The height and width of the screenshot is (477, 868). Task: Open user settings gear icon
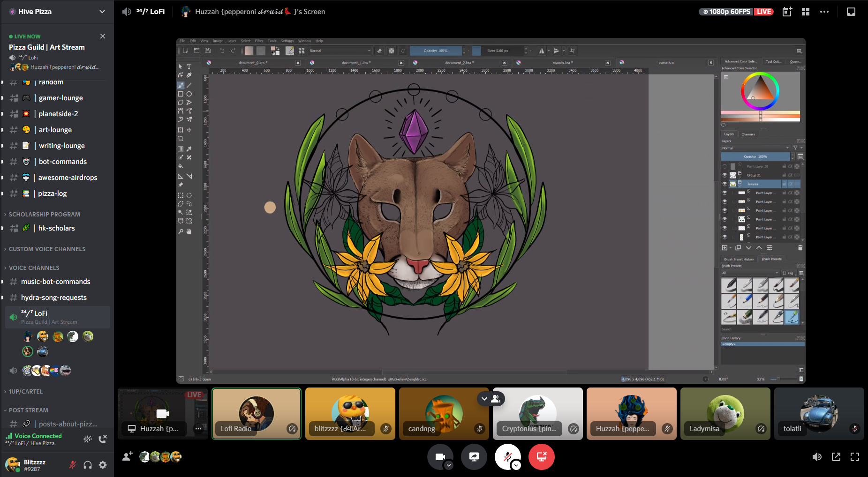(x=103, y=465)
